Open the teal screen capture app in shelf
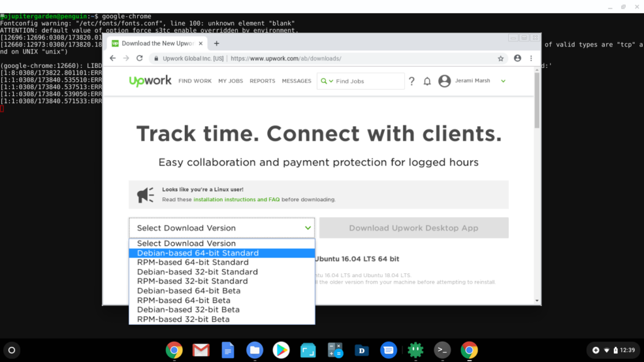The width and height of the screenshot is (644, 362). coord(308,350)
